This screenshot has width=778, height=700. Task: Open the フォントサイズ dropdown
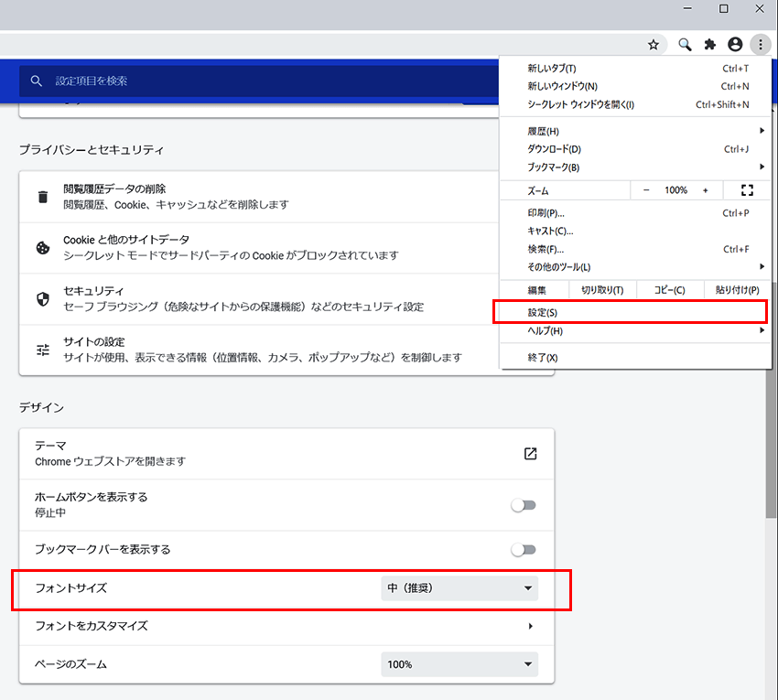click(x=459, y=588)
